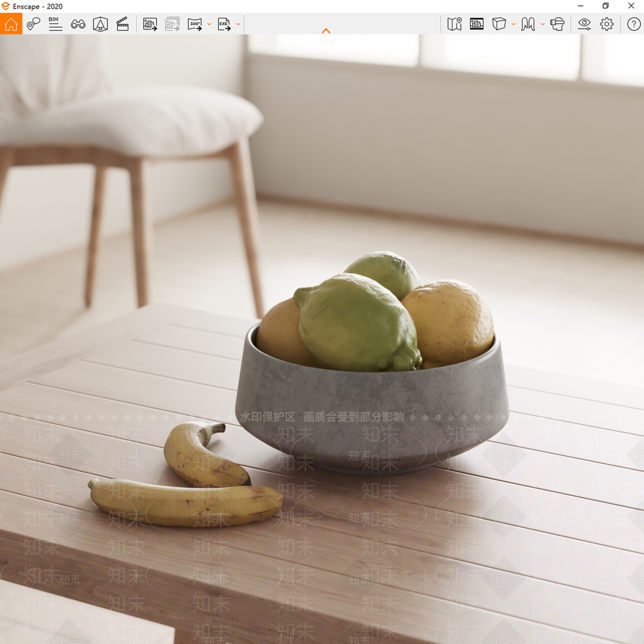Click the orange Home icon
This screenshot has height=644, width=644.
11,24
